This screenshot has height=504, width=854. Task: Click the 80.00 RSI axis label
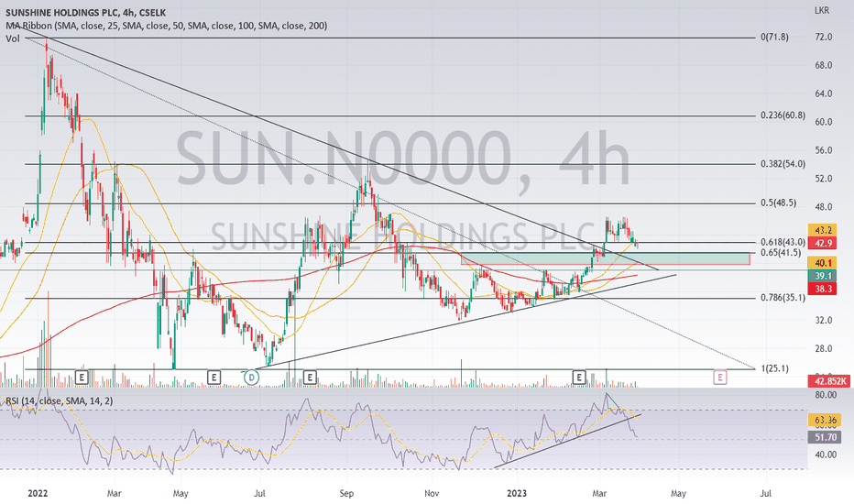click(826, 395)
